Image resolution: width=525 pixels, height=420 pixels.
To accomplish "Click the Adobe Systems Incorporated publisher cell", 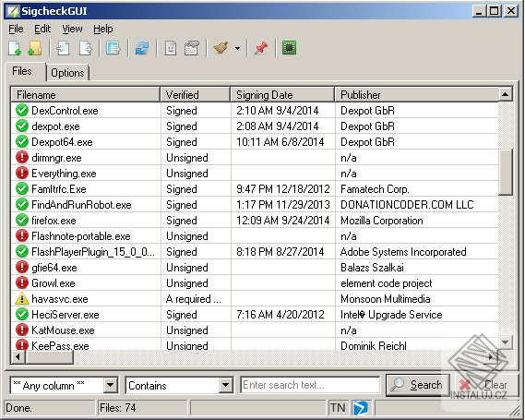I will point(403,252).
